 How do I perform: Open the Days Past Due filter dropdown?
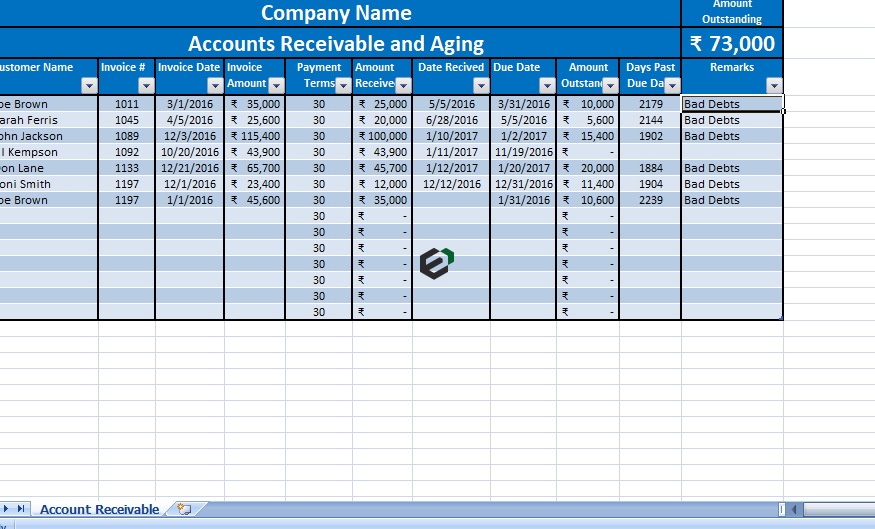point(672,85)
